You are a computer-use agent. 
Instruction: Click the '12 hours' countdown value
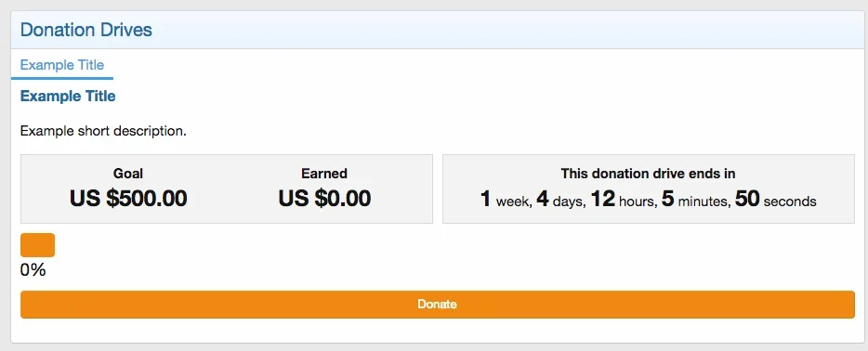624,200
